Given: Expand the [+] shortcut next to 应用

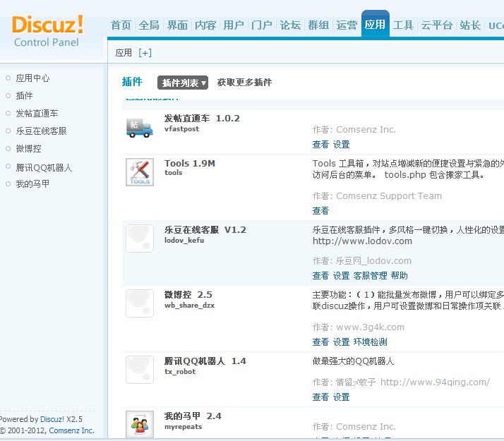Looking at the screenshot, I should [145, 53].
